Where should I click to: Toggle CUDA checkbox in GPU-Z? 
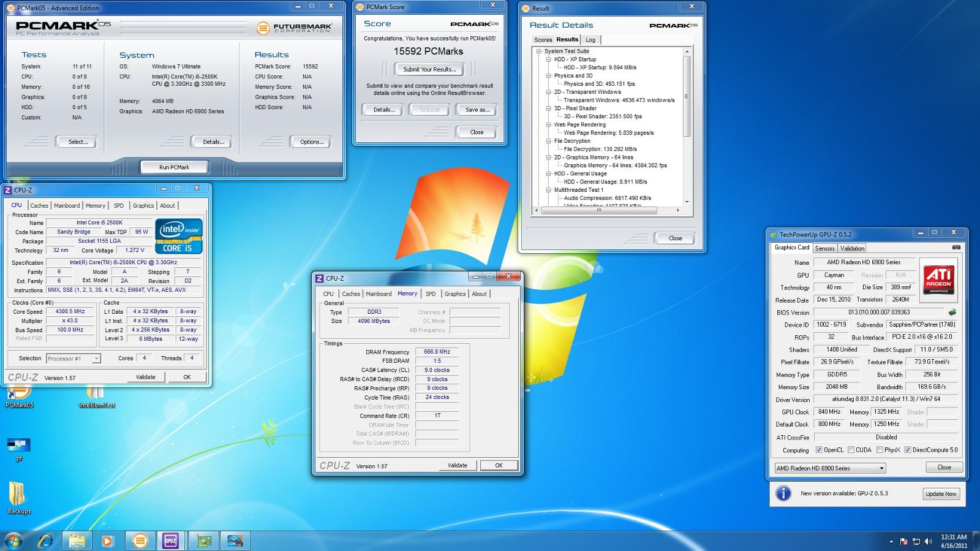click(851, 450)
